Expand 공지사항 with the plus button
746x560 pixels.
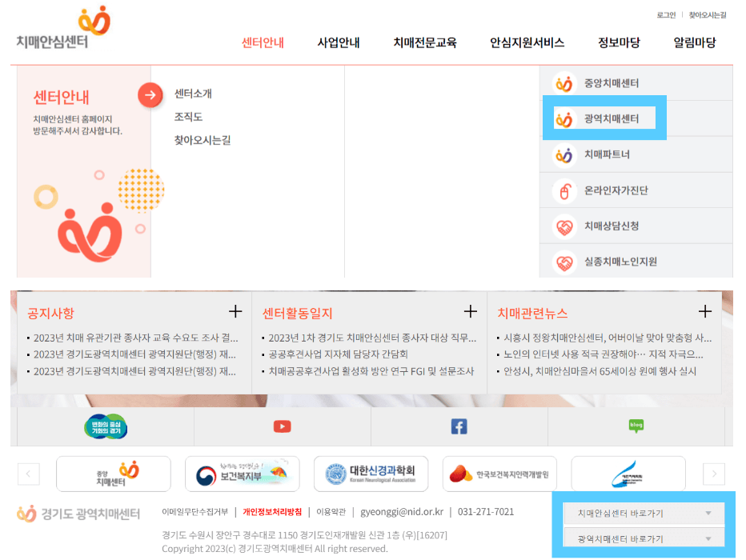pyautogui.click(x=236, y=310)
